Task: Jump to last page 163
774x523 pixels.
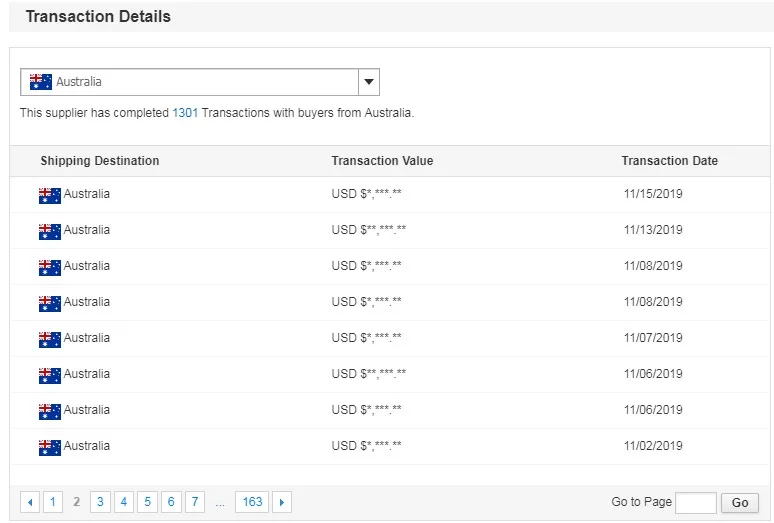Action: pyautogui.click(x=252, y=502)
